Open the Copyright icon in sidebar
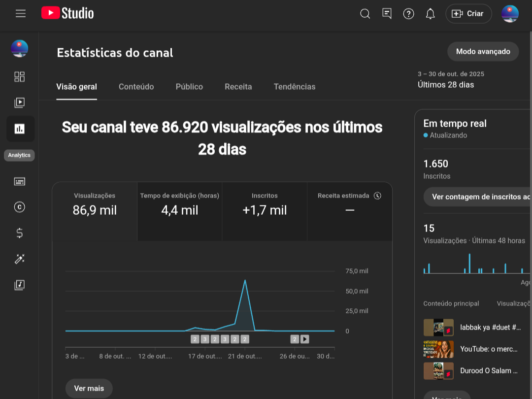This screenshot has width=532, height=399. [x=19, y=207]
